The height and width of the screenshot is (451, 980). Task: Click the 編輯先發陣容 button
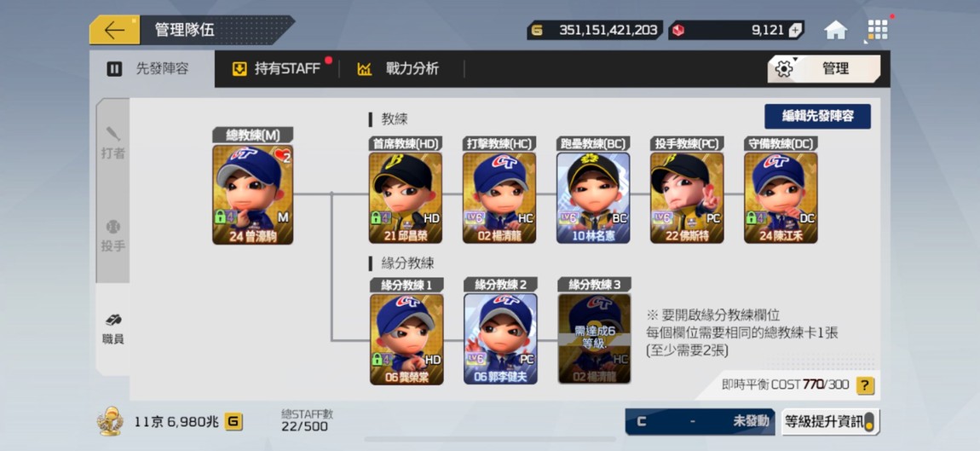(817, 116)
